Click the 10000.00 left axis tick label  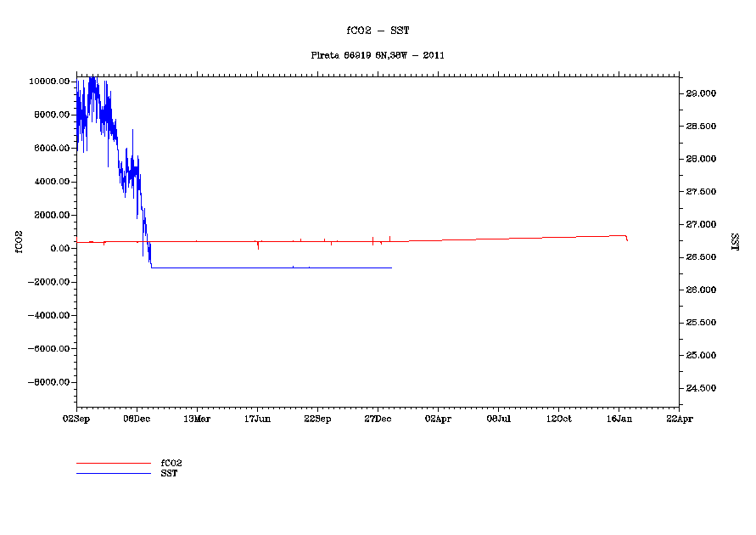pyautogui.click(x=49, y=82)
